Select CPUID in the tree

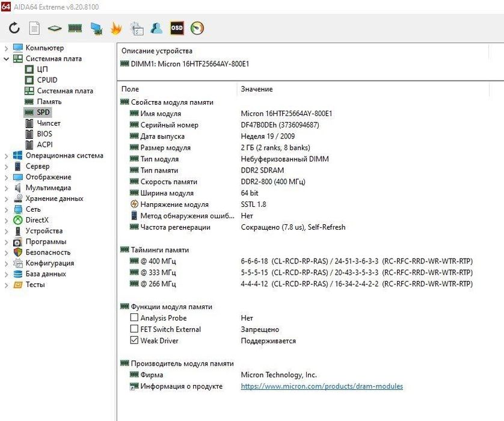coord(47,80)
